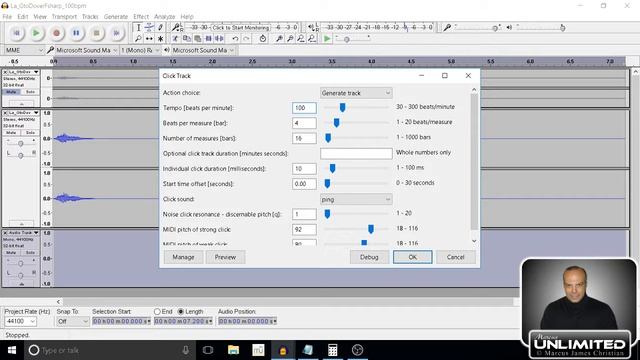The width and height of the screenshot is (640, 360).
Task: Open the MME audio host dropdown
Action: (24, 50)
